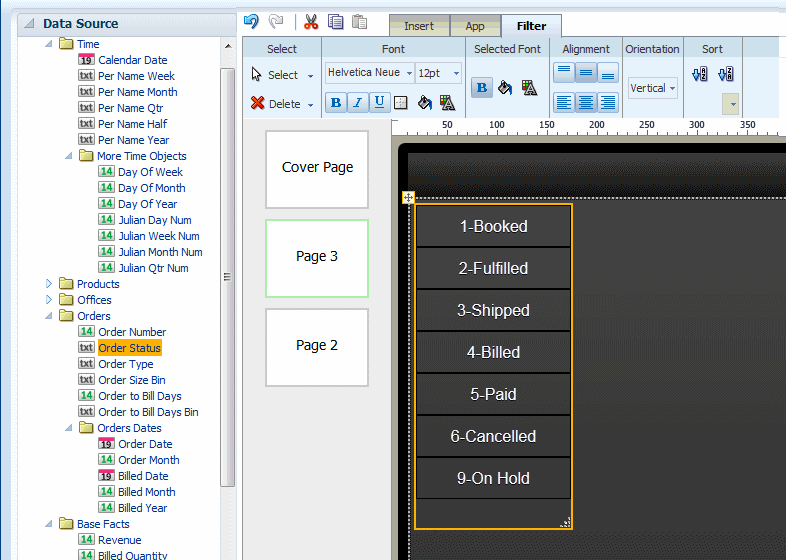The height and width of the screenshot is (560, 786).
Task: Align content to bottom
Action: (x=608, y=73)
